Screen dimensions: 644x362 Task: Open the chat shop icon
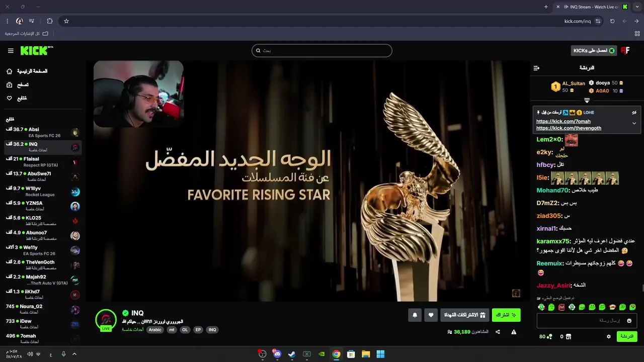click(x=569, y=337)
